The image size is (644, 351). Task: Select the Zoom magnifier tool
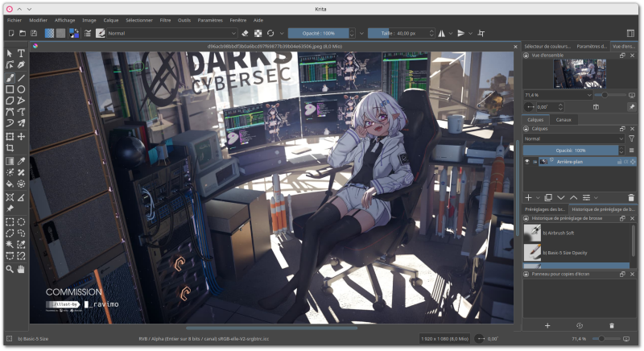tap(10, 269)
